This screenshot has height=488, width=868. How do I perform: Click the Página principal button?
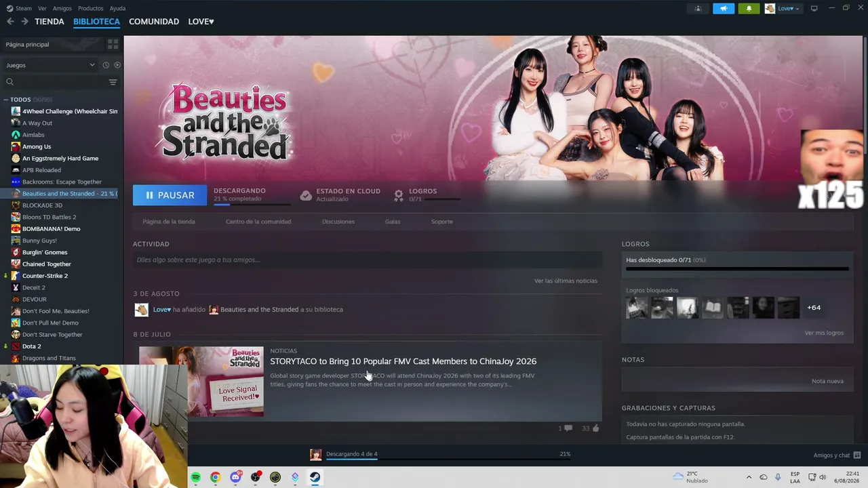pos(52,44)
